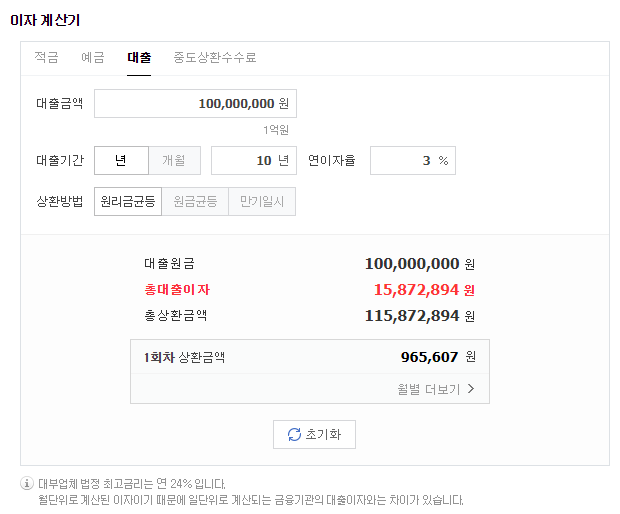
Task: Choose the 만기일시 repayment method
Action: pyautogui.click(x=262, y=202)
